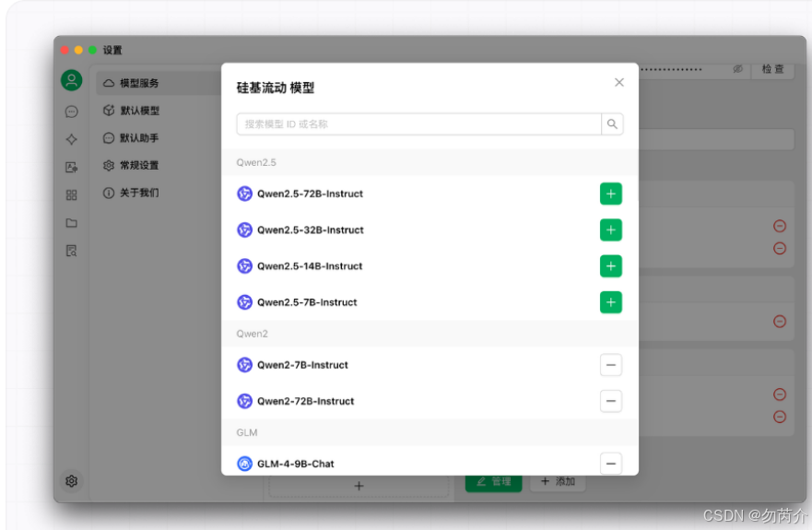812x530 pixels.
Task: Click the 添加 button
Action: click(x=558, y=482)
